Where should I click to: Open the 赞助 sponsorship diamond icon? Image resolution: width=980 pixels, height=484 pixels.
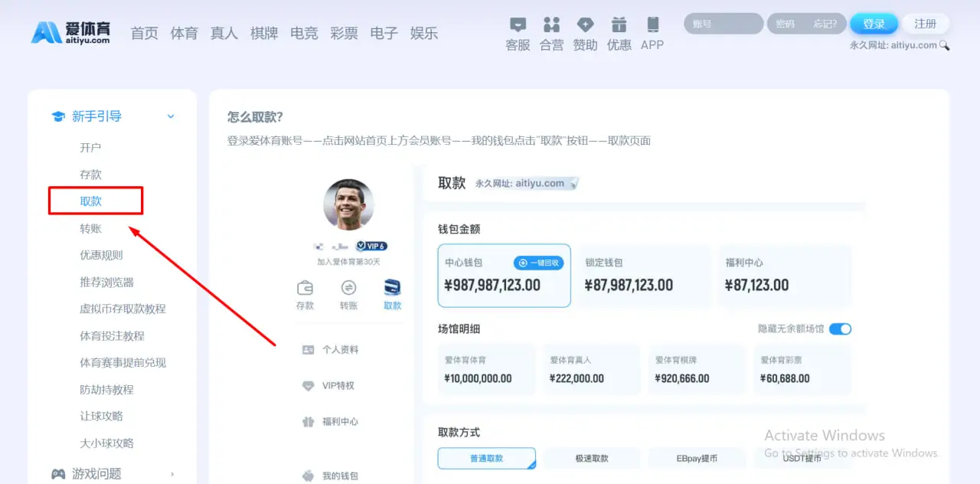pos(585,25)
